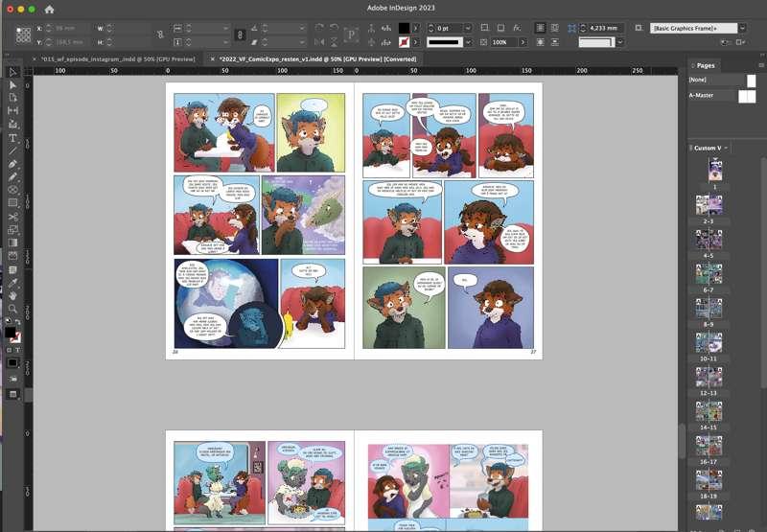Select the Gradient Feather tool
This screenshot has height=532, width=767.
coord(12,256)
